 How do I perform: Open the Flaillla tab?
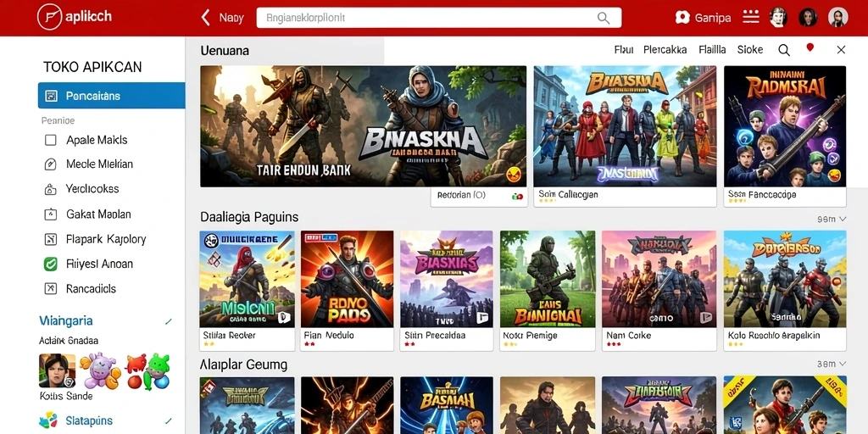(712, 50)
